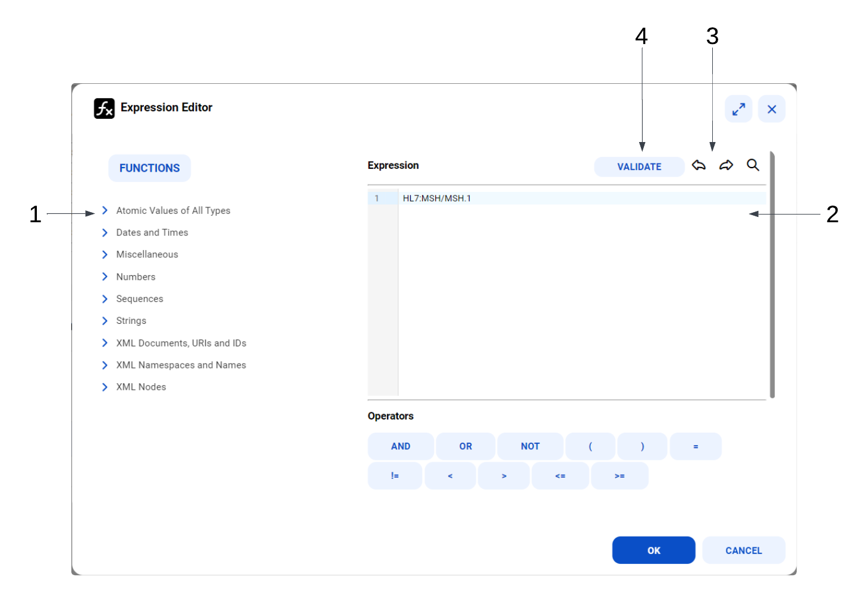Confirm with the OK button
Viewport: 868px width, 599px height.
click(654, 550)
